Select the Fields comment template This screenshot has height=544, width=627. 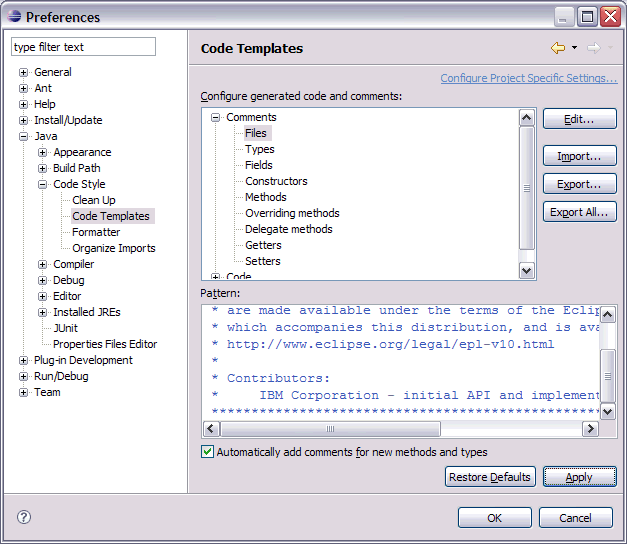pyautogui.click(x=259, y=165)
